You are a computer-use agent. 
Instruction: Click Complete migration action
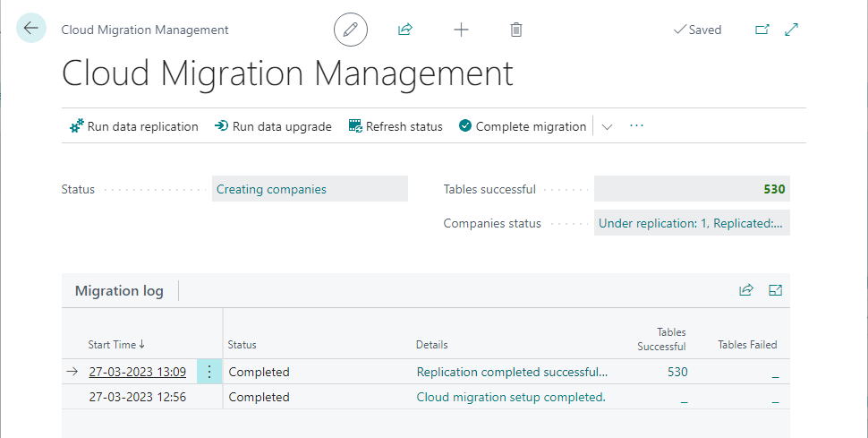[x=522, y=126]
